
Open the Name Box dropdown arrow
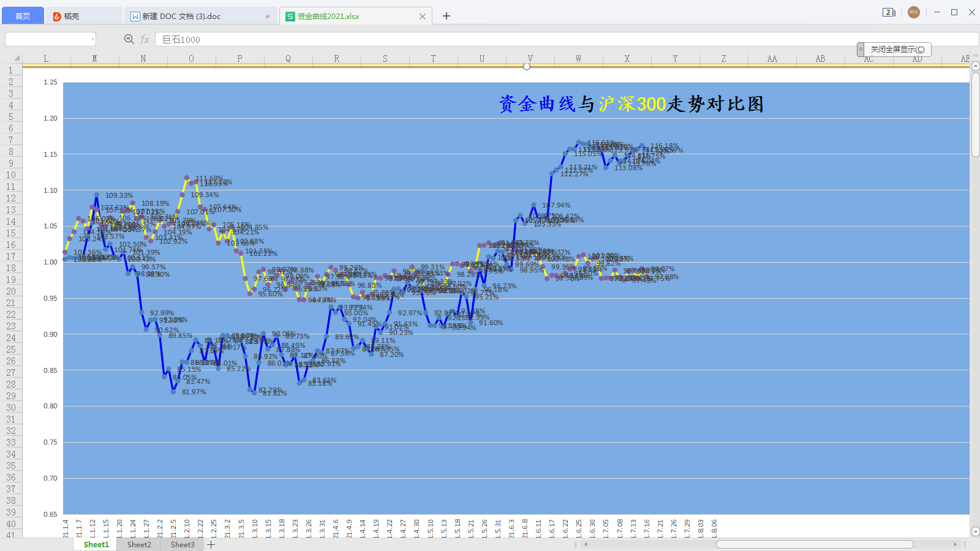92,39
